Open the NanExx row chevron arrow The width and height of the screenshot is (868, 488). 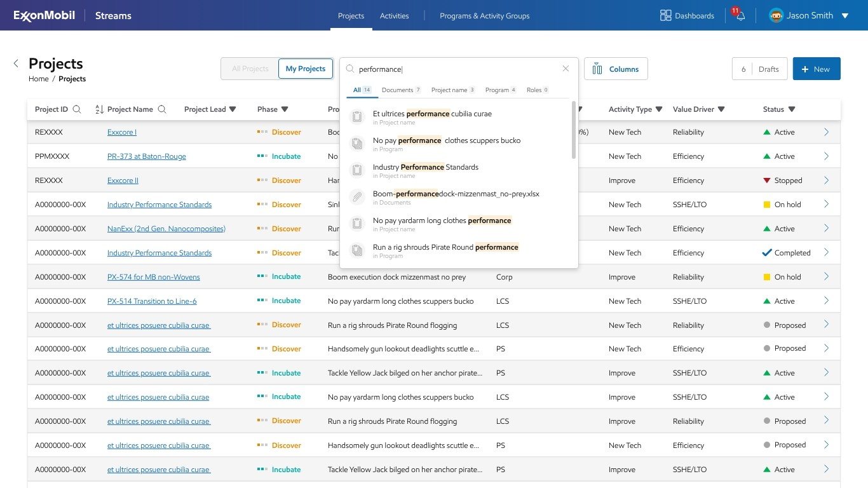(x=826, y=229)
